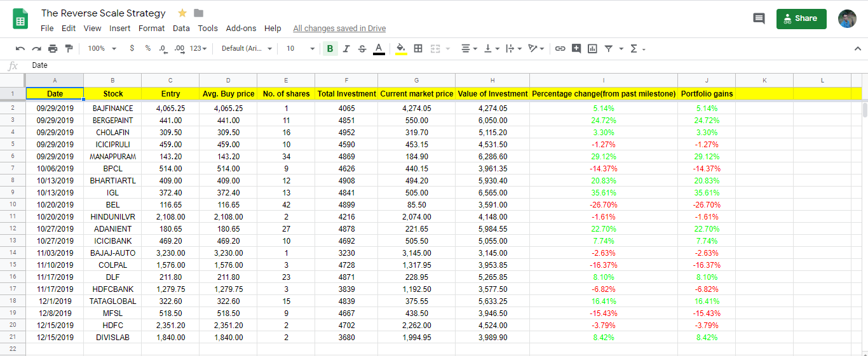This screenshot has width=868, height=356.
Task: Open filter views dropdown arrow
Action: pyautogui.click(x=621, y=49)
